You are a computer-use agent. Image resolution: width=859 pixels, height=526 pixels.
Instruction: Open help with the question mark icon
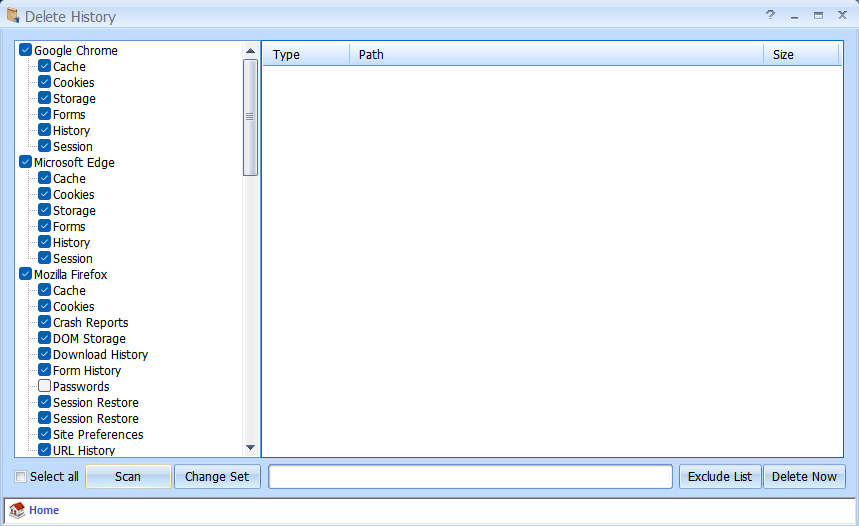click(x=770, y=16)
